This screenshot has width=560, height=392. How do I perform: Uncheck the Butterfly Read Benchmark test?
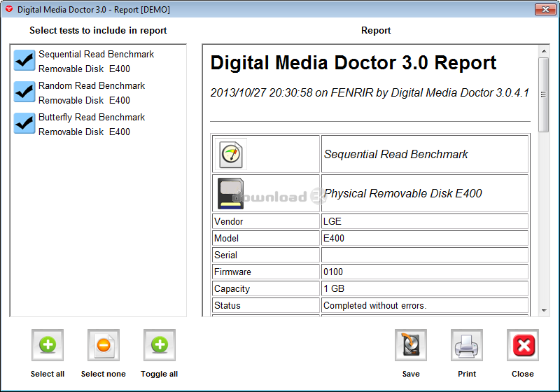[x=24, y=123]
